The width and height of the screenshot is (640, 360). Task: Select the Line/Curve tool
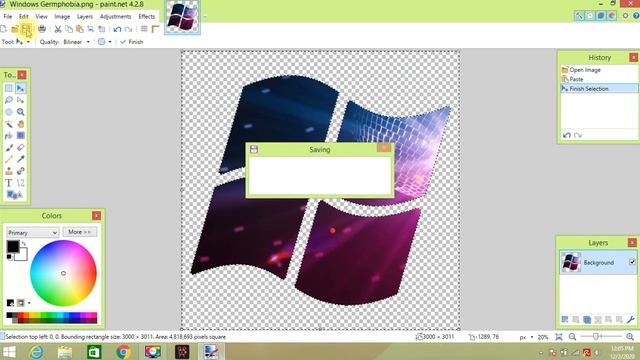tap(20, 183)
